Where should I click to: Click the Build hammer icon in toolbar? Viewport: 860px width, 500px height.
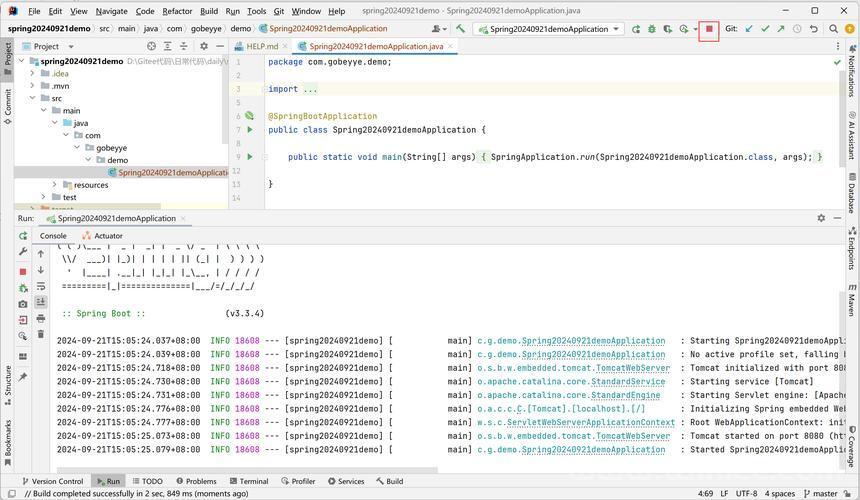461,29
